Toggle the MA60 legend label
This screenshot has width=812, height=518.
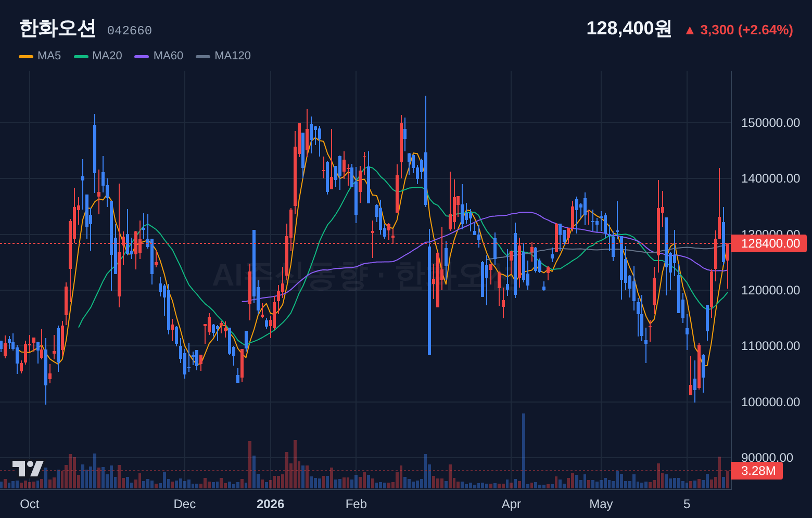[x=169, y=56]
